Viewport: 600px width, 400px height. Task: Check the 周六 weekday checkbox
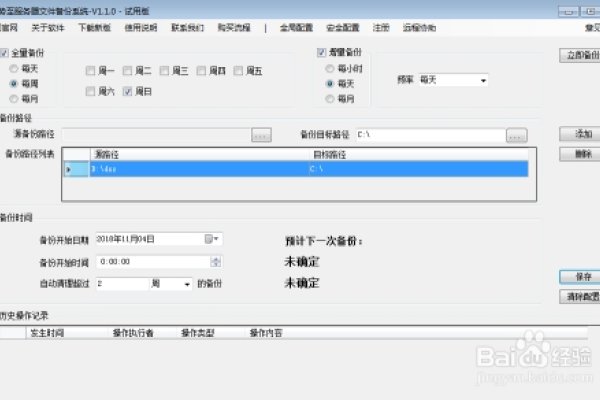90,91
